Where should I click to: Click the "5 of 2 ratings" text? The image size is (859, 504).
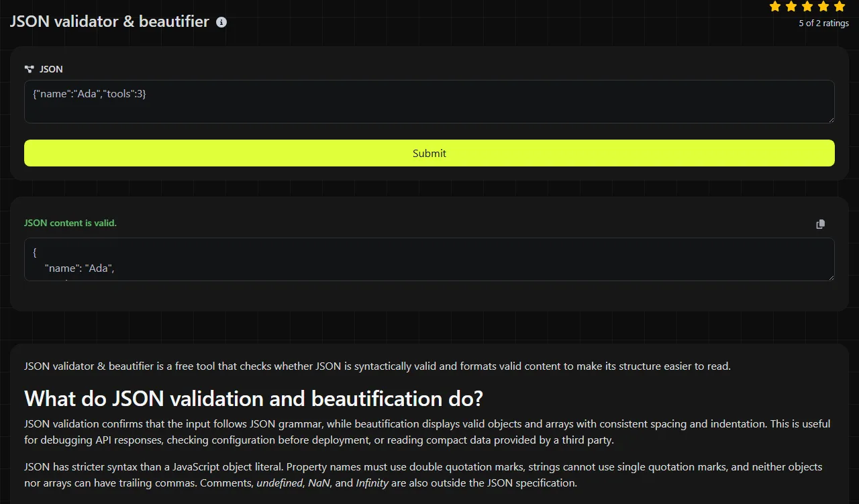pyautogui.click(x=823, y=23)
